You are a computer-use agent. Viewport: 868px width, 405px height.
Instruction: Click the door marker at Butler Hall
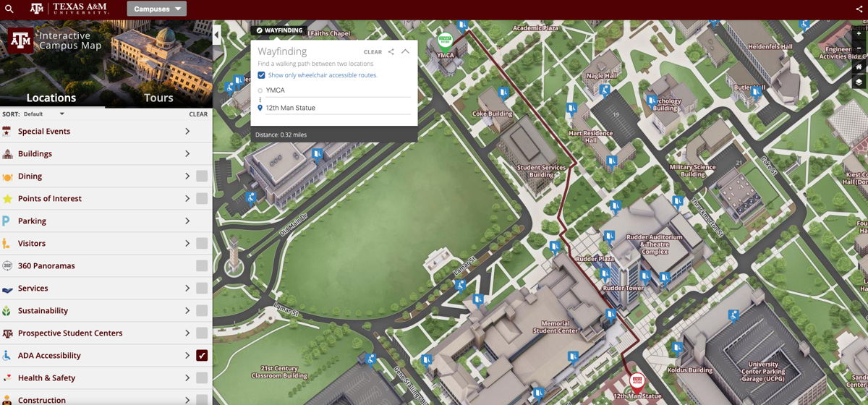[x=756, y=92]
